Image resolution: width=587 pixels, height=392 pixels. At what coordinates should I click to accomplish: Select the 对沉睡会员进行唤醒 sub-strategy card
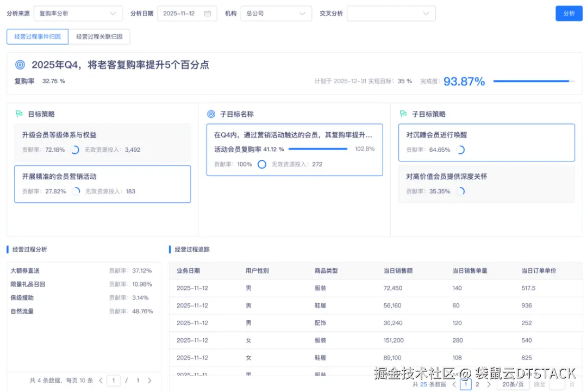point(486,142)
